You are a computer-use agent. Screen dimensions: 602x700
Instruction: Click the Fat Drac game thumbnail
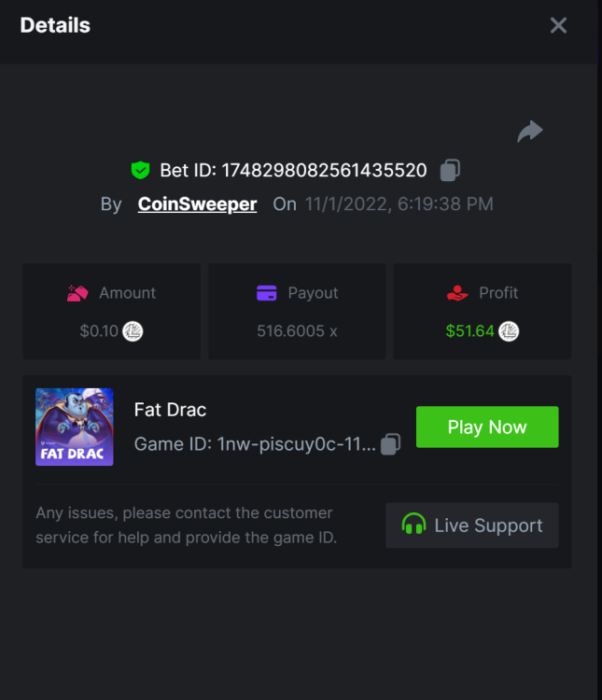(x=75, y=427)
